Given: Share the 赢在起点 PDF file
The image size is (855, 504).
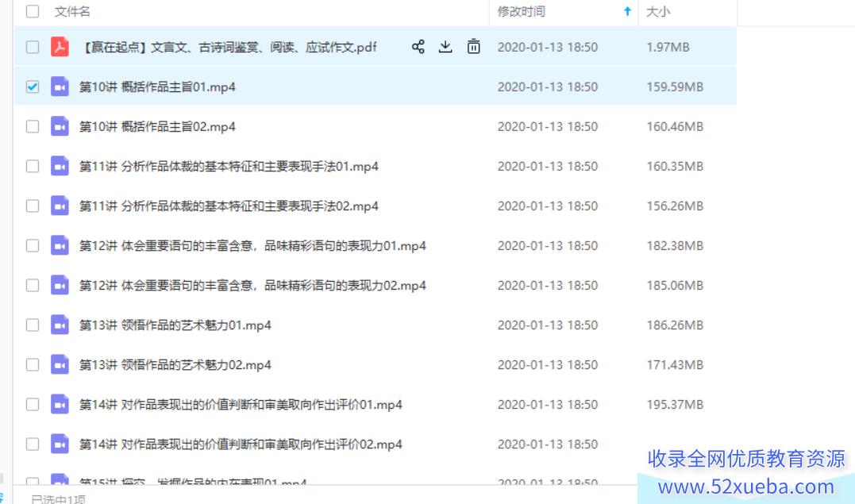Looking at the screenshot, I should (x=418, y=47).
